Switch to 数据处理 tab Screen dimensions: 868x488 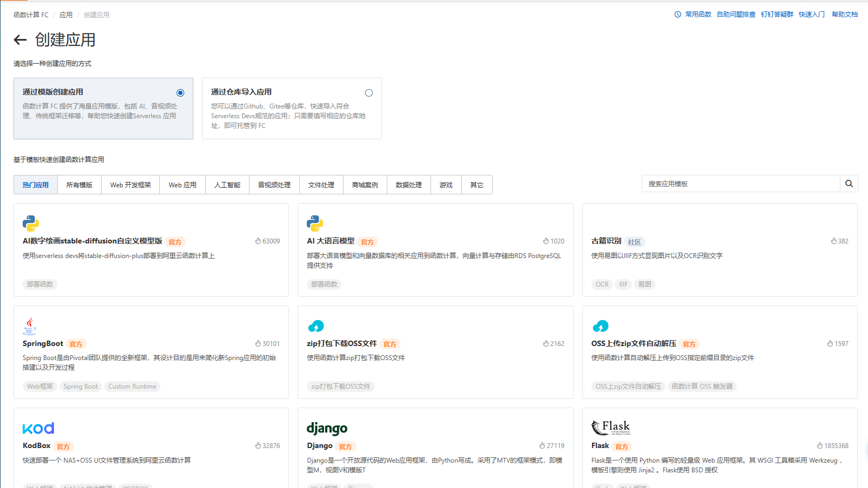(409, 185)
